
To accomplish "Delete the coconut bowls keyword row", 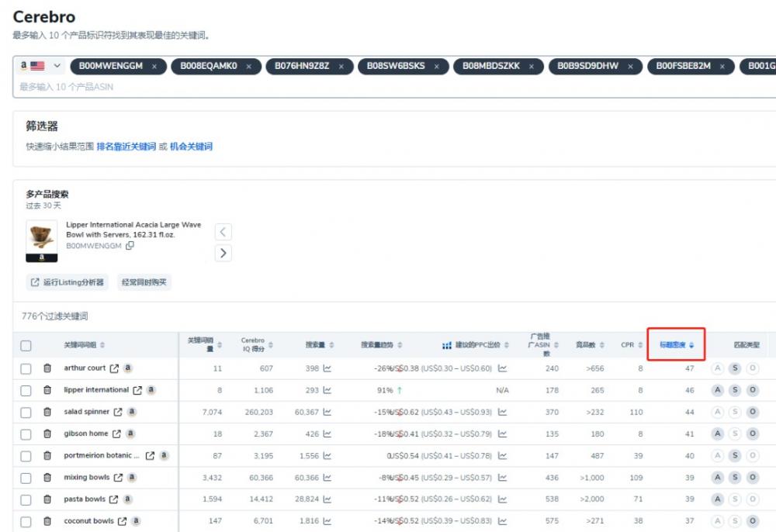I will click(x=47, y=521).
